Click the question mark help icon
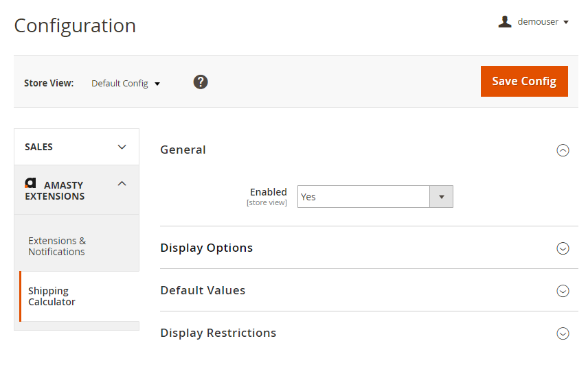 tap(201, 82)
